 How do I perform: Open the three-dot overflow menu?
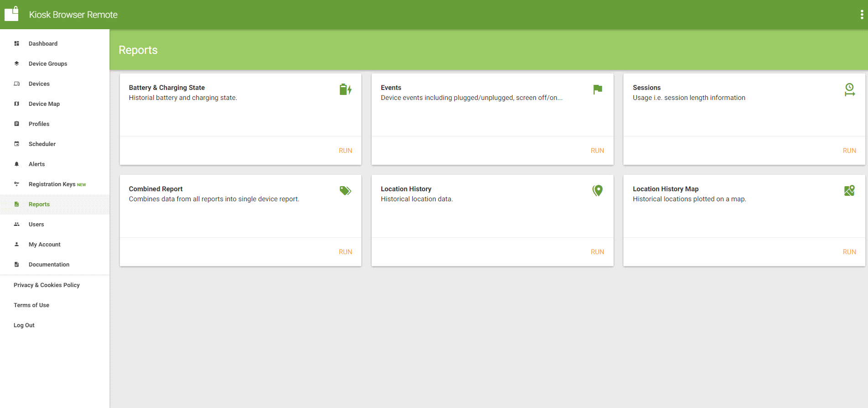click(x=862, y=15)
